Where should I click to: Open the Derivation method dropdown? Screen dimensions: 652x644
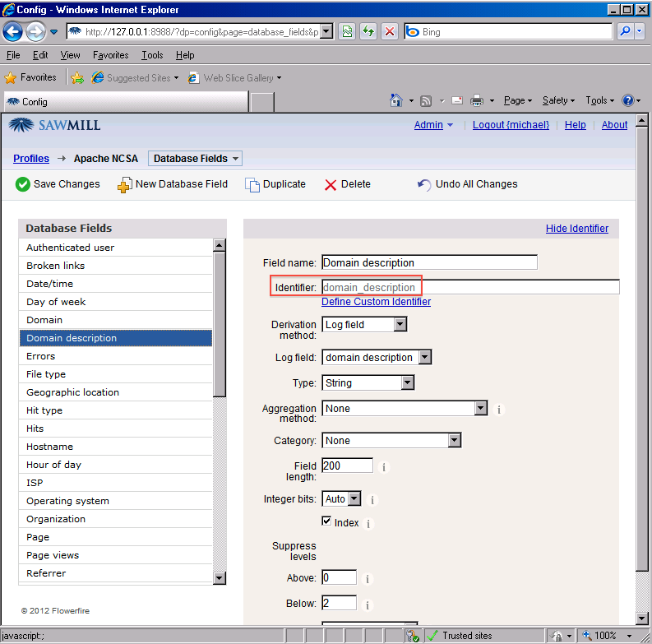pos(400,325)
